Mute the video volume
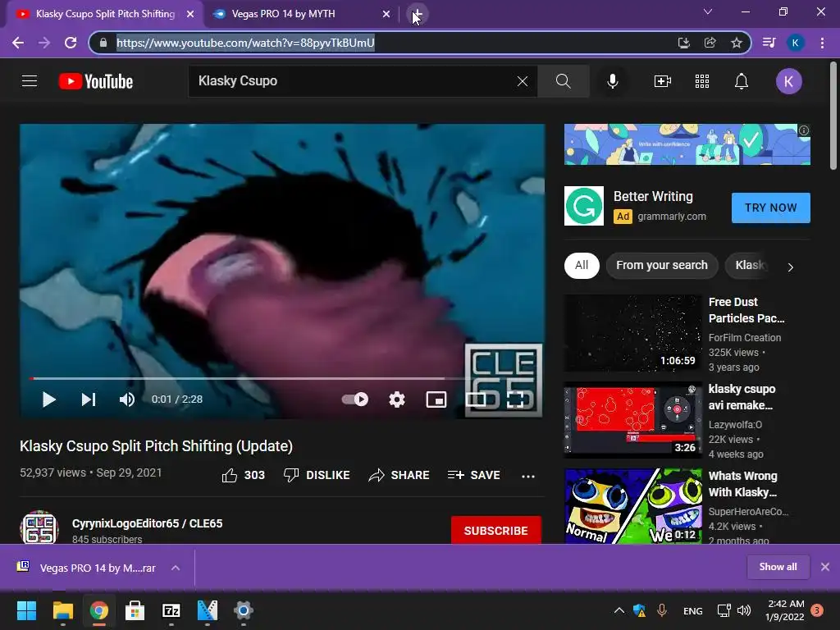Screen dimensions: 840x630 [x=127, y=399]
